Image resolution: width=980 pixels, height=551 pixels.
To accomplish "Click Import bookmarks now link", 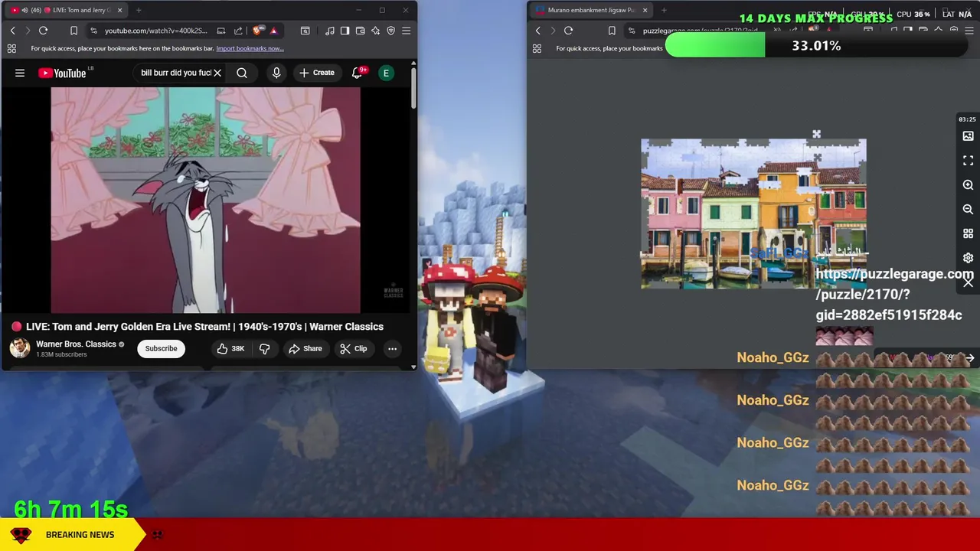I will (250, 48).
